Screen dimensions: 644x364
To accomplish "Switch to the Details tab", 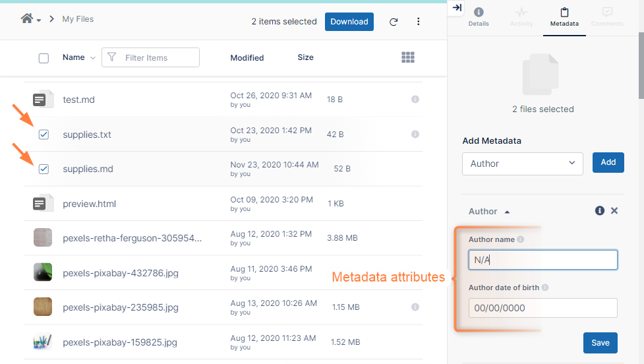I will [x=479, y=16].
